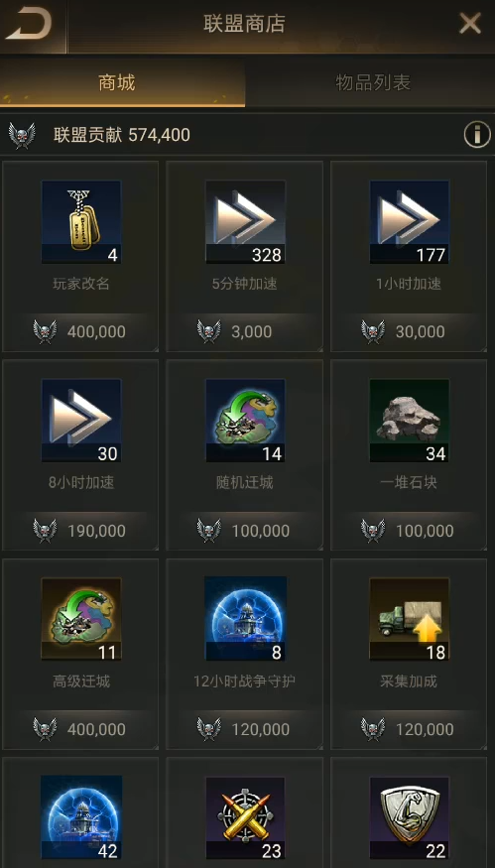This screenshot has height=868, width=495.
Task: Select the 8小时加速 speedup icon
Action: [x=80, y=421]
